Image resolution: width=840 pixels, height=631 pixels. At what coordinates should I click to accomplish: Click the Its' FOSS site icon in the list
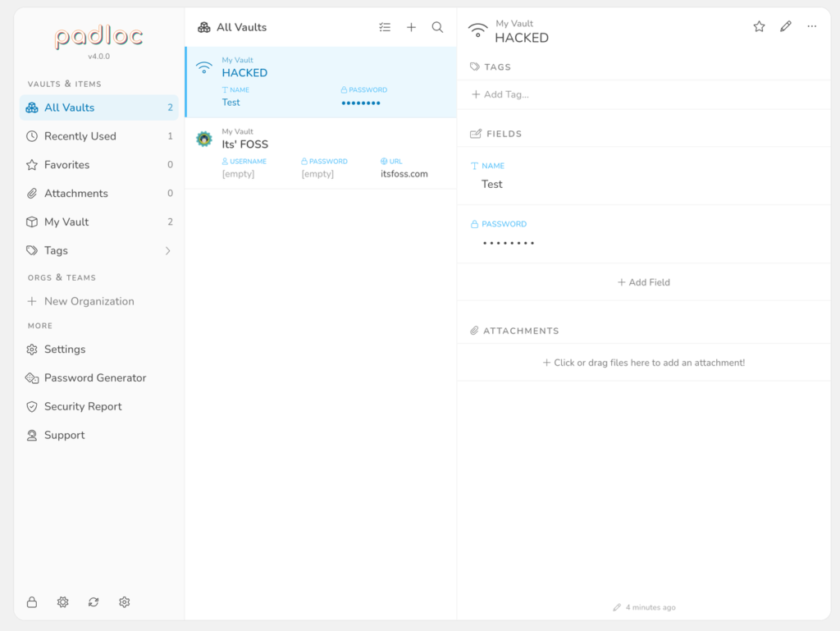pyautogui.click(x=204, y=139)
